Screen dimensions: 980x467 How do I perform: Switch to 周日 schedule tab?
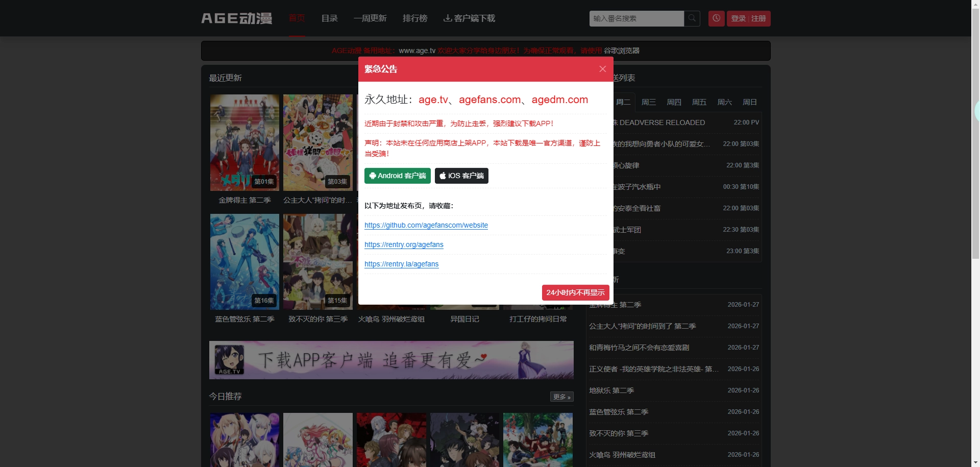pyautogui.click(x=749, y=102)
